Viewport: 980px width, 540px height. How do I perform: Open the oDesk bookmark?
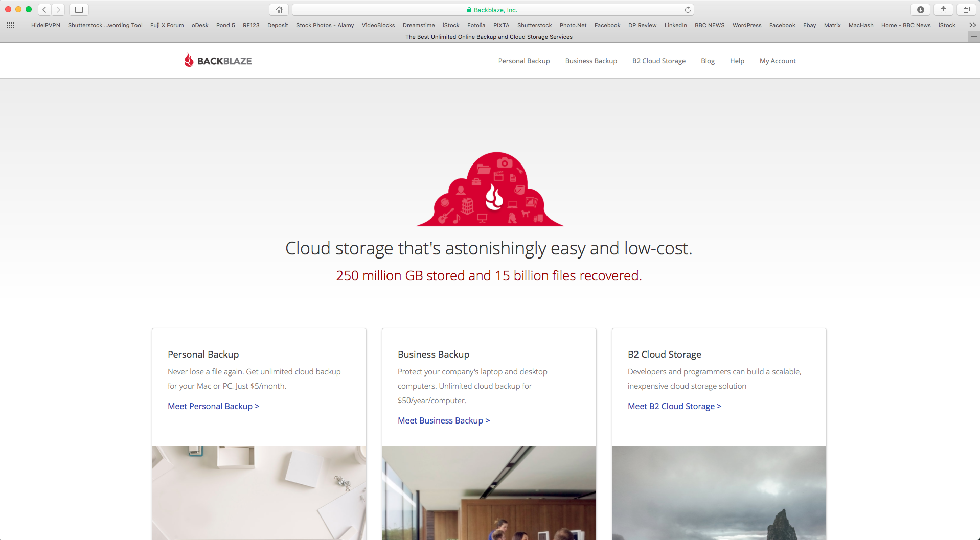click(x=200, y=25)
